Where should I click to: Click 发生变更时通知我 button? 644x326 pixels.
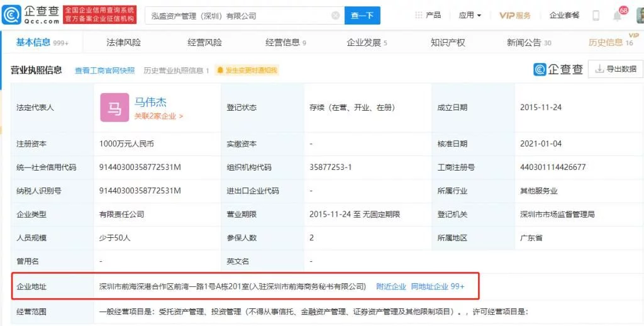coord(247,70)
